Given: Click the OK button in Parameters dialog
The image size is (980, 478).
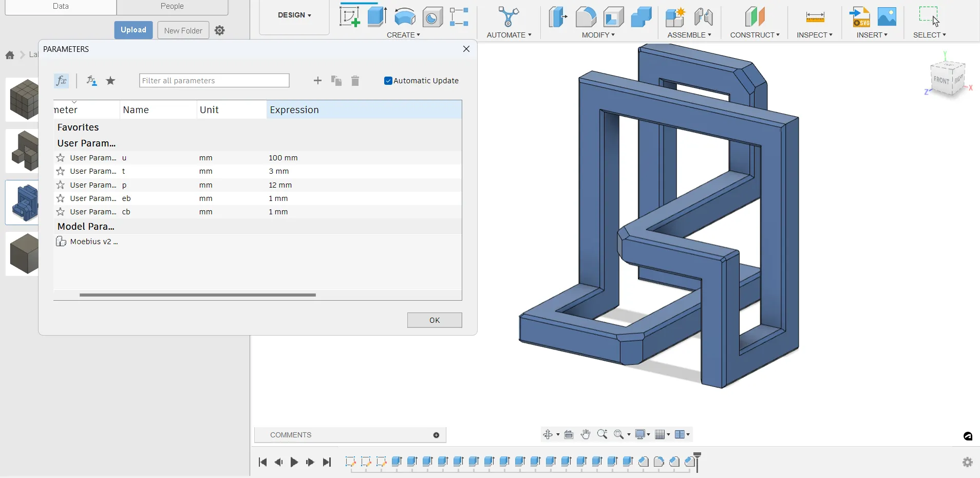Looking at the screenshot, I should coord(435,320).
